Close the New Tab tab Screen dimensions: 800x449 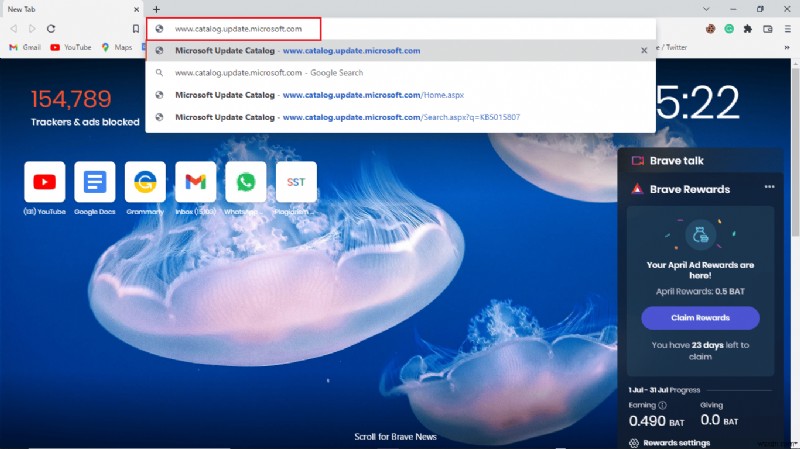coord(136,9)
